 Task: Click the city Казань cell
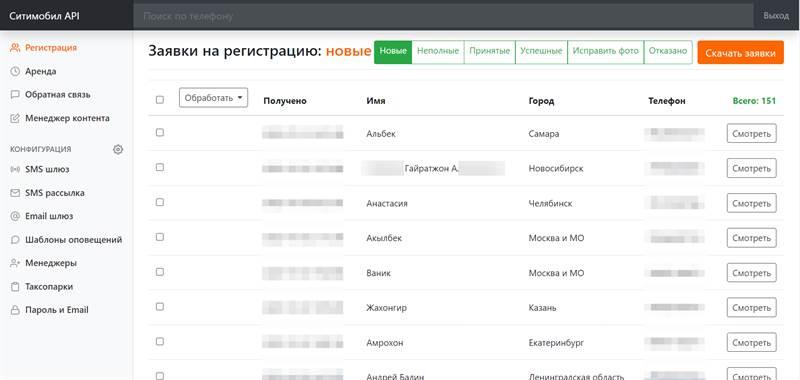[x=543, y=308]
